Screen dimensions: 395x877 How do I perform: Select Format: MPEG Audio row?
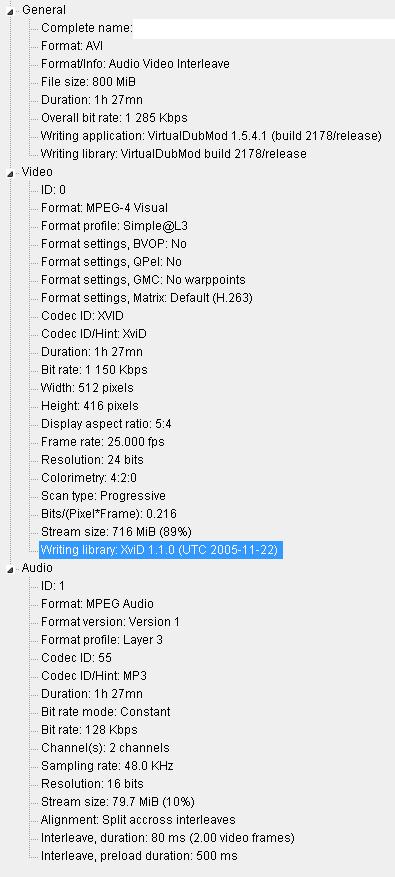(x=97, y=603)
